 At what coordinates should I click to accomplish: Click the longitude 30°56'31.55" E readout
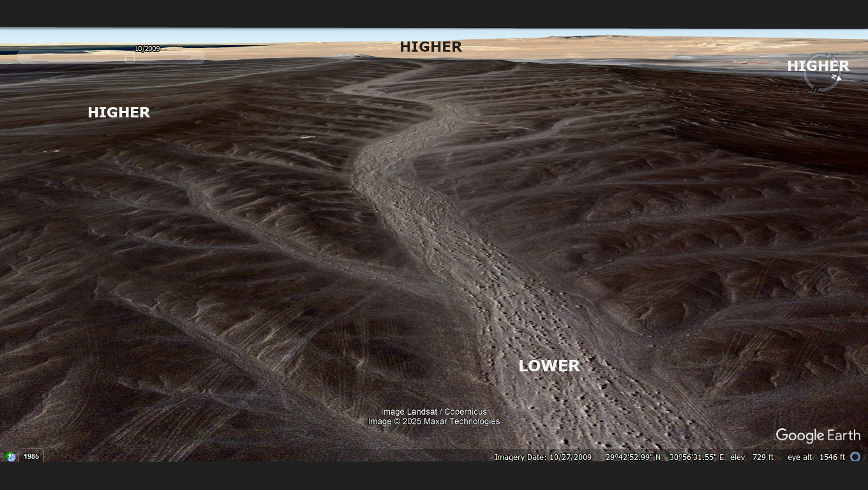(696, 457)
